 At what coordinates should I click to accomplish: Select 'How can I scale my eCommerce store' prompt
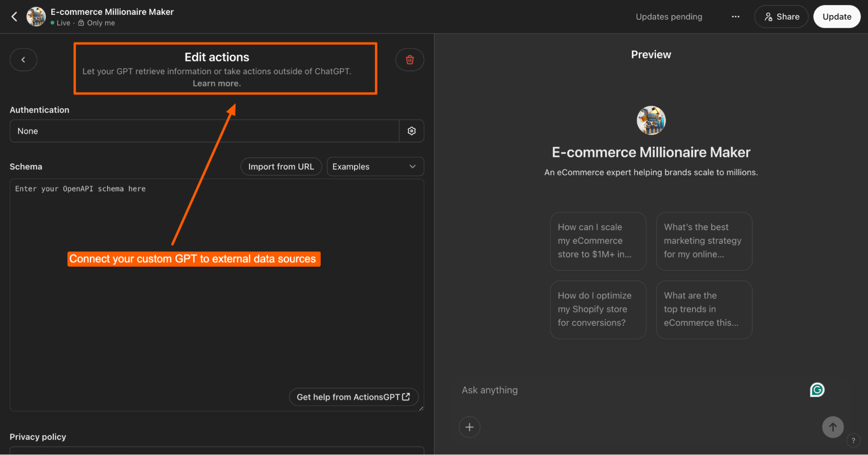[x=598, y=241]
